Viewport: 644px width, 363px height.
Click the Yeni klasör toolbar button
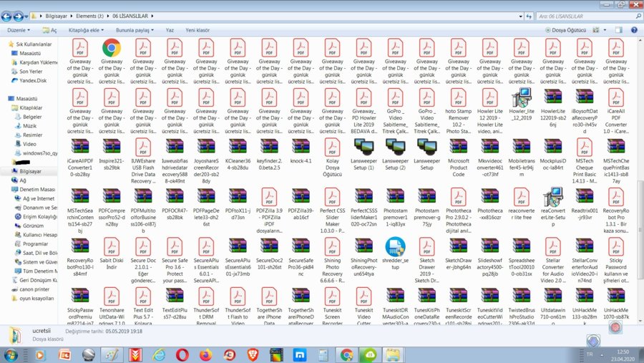(197, 30)
